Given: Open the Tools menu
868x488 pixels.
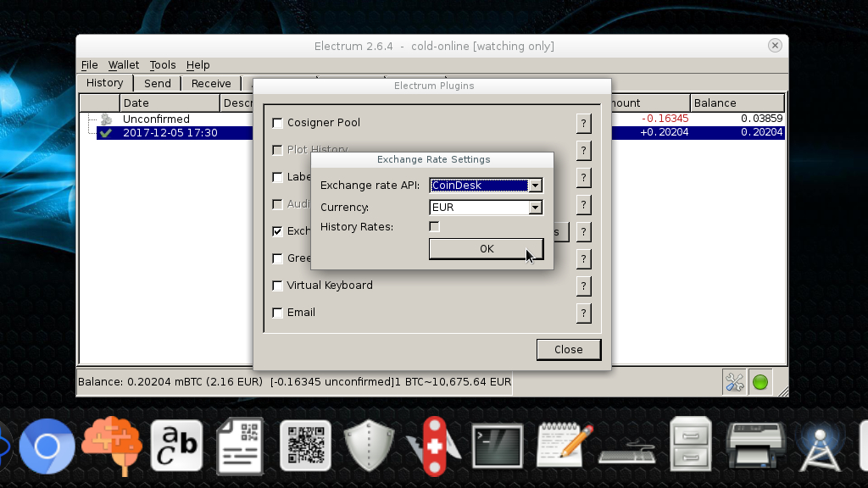Looking at the screenshot, I should 162,64.
